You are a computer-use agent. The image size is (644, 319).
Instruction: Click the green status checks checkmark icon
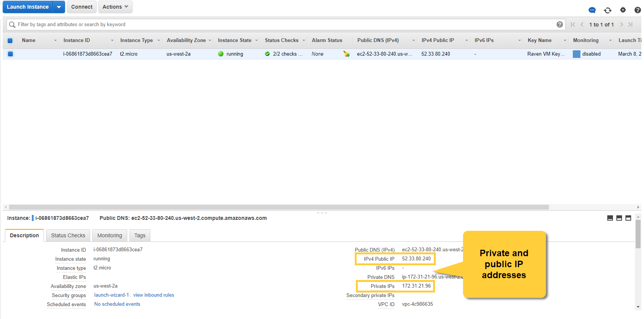(x=267, y=54)
